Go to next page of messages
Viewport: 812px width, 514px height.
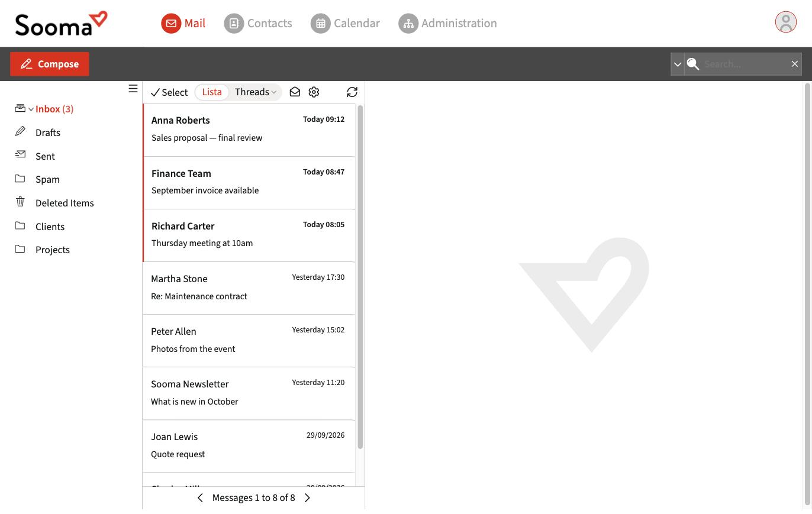pyautogui.click(x=307, y=498)
